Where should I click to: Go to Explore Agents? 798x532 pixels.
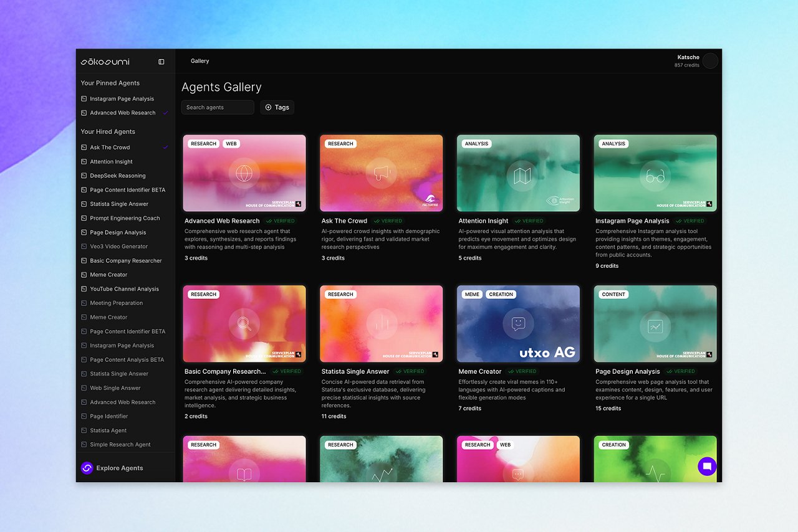click(119, 468)
